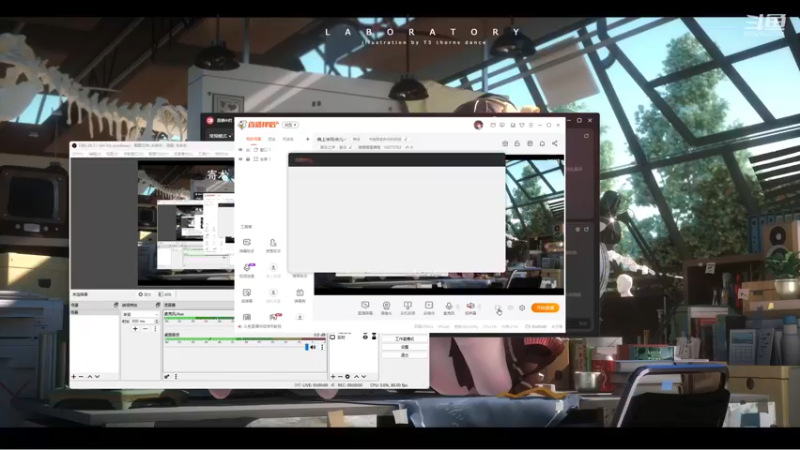Toggle eye visibility for the second scene source row

[241, 159]
